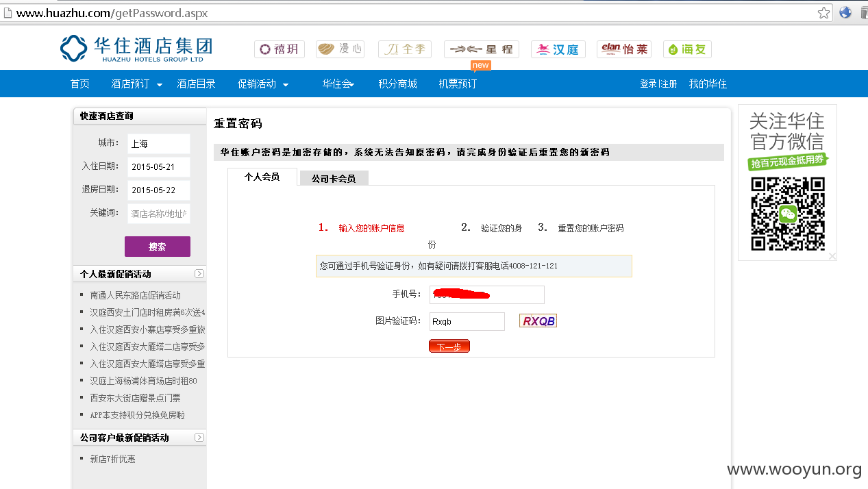Open the 汉庭 hotel brand logo

(x=558, y=49)
